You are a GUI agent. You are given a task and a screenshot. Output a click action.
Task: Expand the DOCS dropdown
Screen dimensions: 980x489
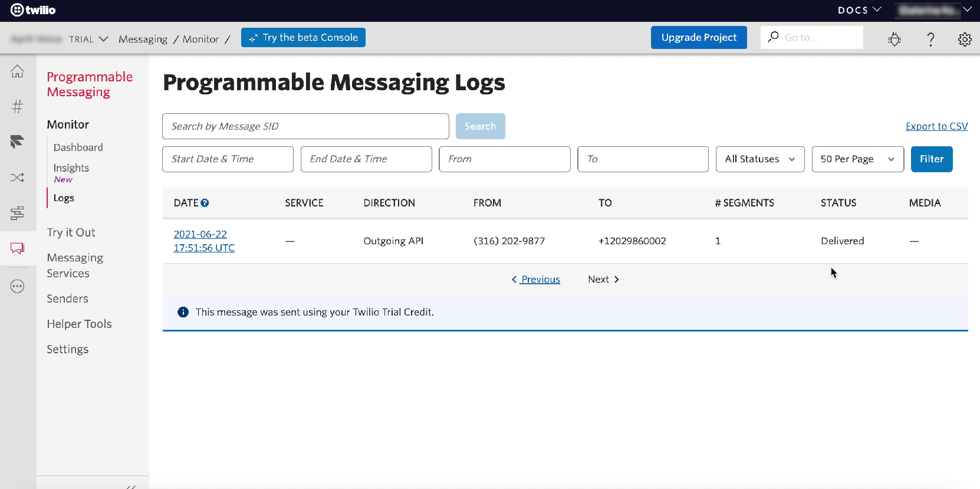[x=859, y=10]
